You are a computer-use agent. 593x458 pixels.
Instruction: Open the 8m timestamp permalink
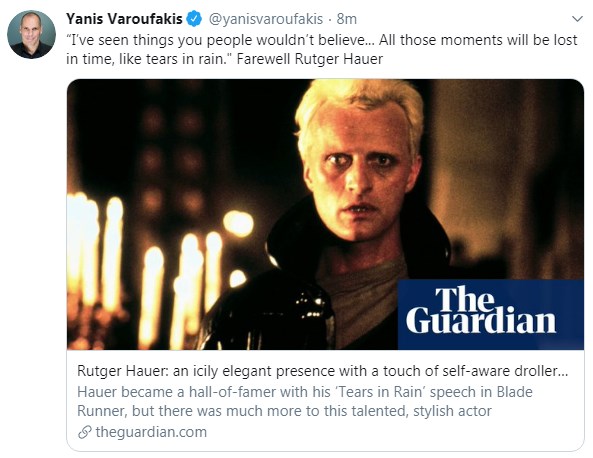coord(347,19)
